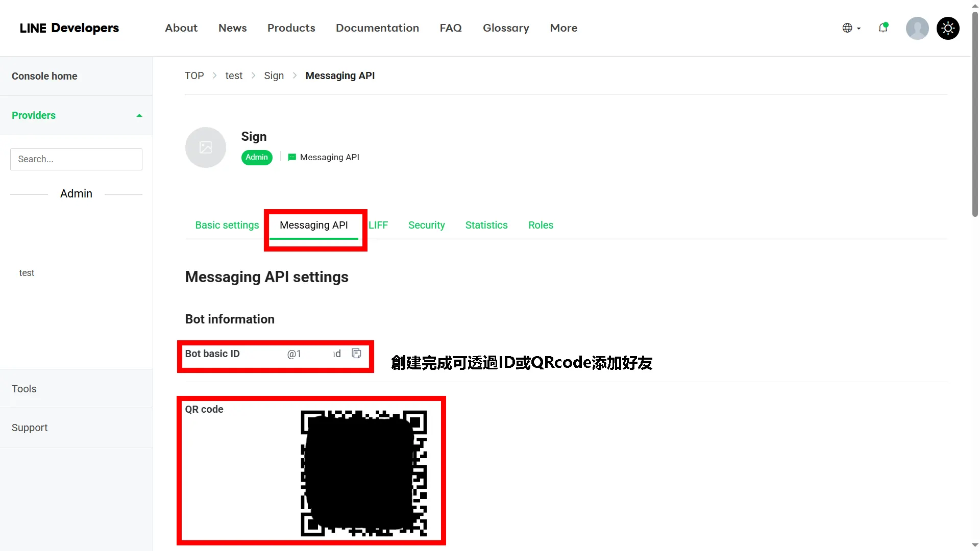Click the LINE Developers logo
Viewport: 980px width, 551px height.
click(69, 28)
